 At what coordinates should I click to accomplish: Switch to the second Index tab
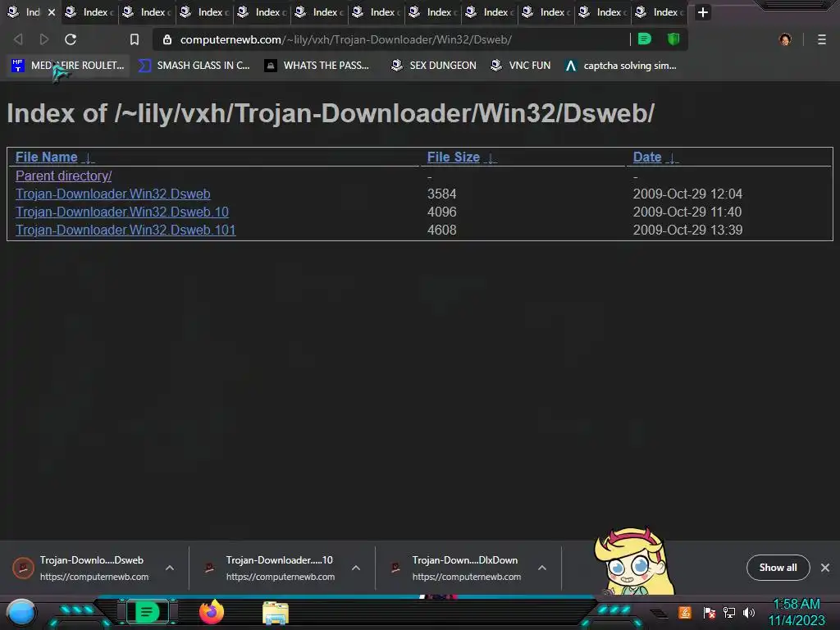[89, 11]
